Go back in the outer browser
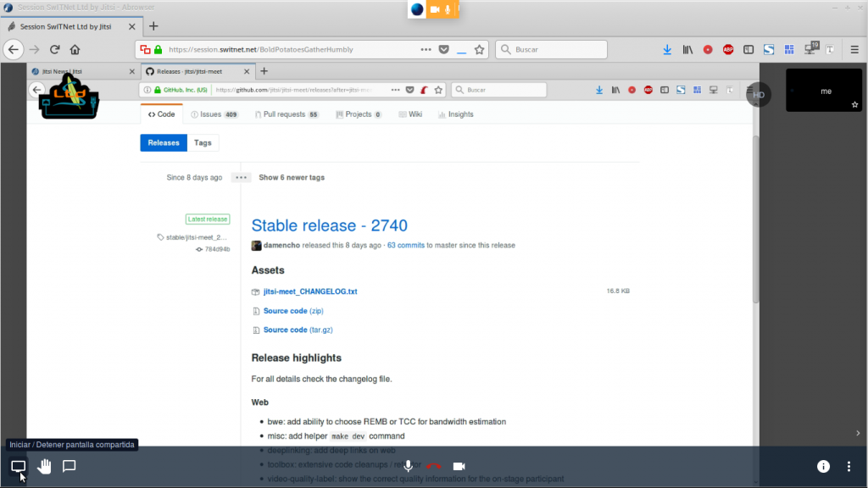The height and width of the screenshot is (488, 868). (x=14, y=49)
